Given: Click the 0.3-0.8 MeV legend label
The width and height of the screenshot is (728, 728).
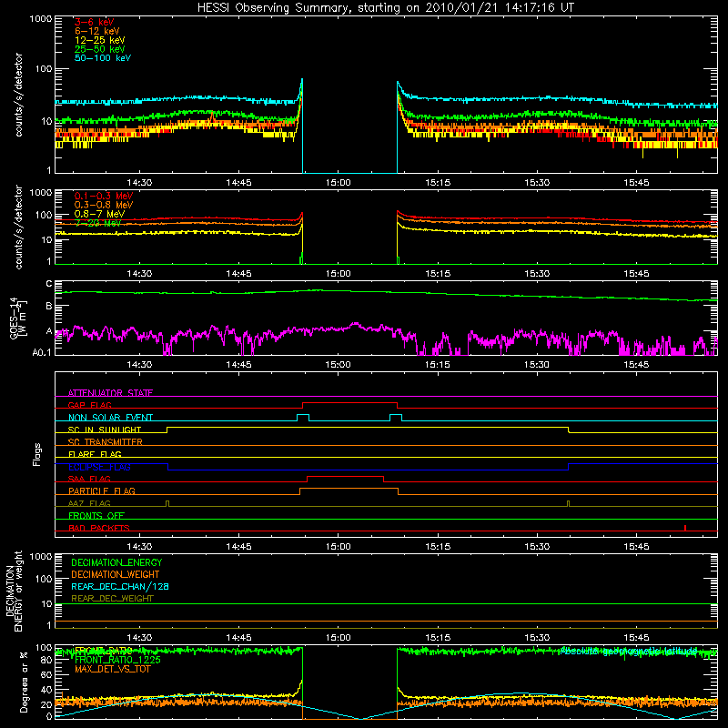Looking at the screenshot, I should click(104, 205).
